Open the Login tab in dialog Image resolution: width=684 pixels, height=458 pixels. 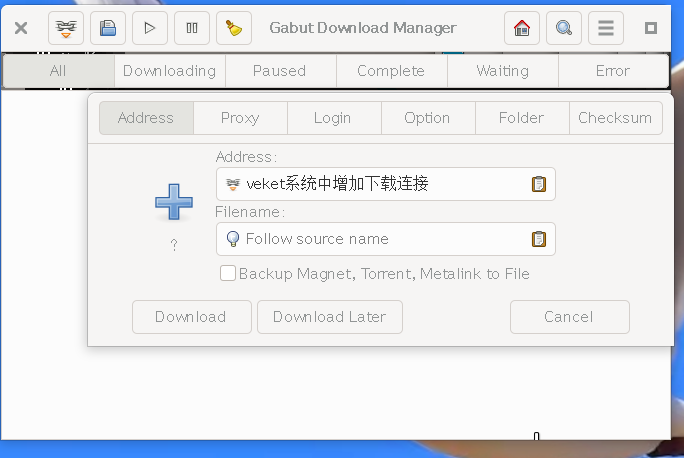(334, 118)
